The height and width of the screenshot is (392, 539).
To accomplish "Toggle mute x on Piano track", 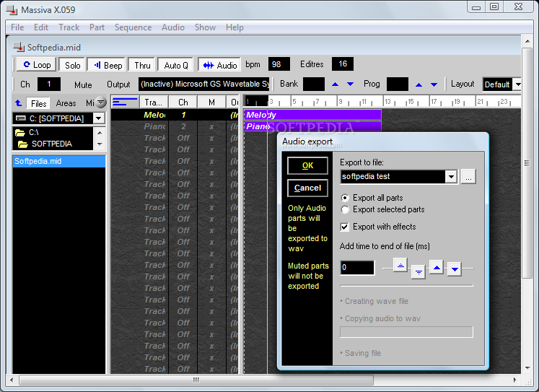I will click(x=211, y=126).
